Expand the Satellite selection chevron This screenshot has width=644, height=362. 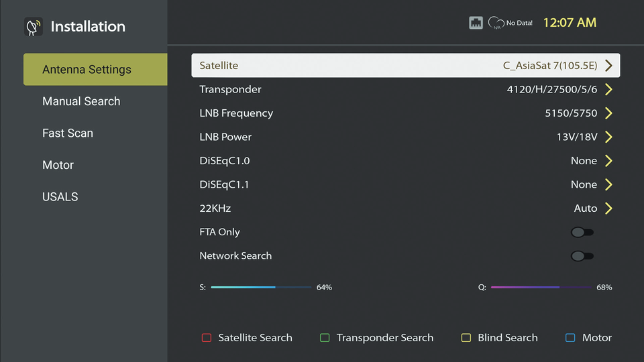click(608, 66)
